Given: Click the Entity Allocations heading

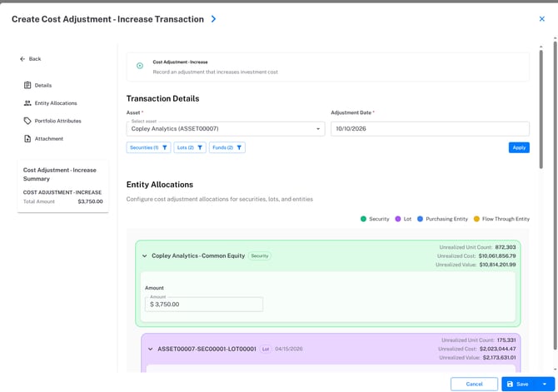Looking at the screenshot, I should (x=160, y=185).
